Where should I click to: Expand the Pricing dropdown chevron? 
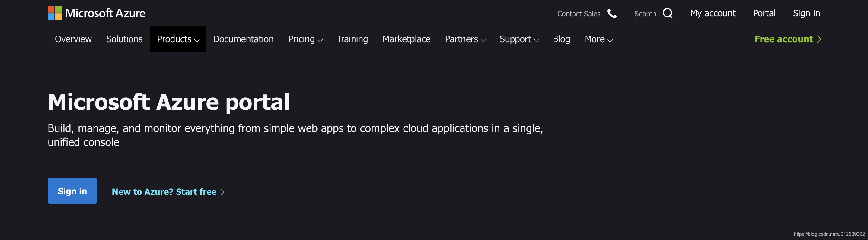[x=321, y=40]
